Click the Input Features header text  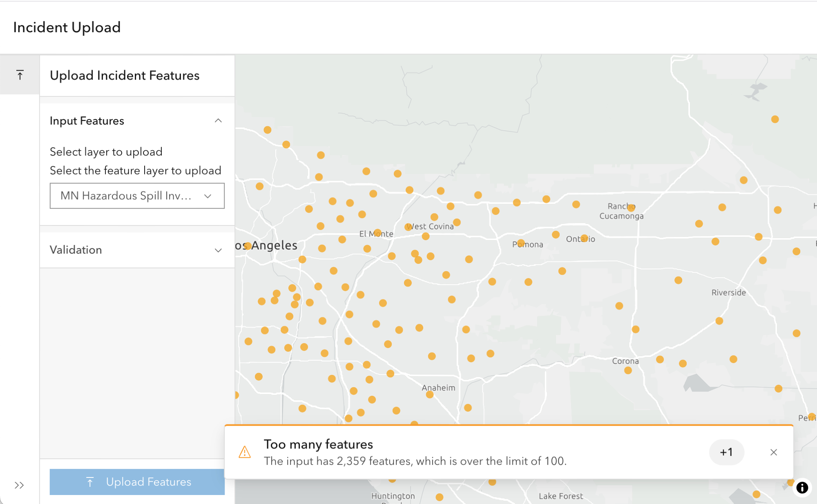point(87,121)
